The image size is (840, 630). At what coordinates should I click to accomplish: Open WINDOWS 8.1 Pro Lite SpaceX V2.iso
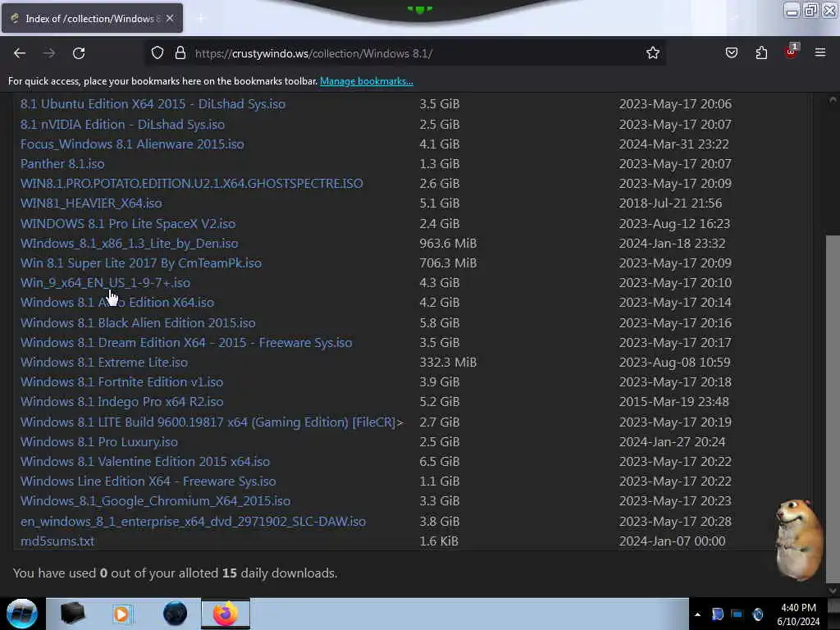point(127,223)
